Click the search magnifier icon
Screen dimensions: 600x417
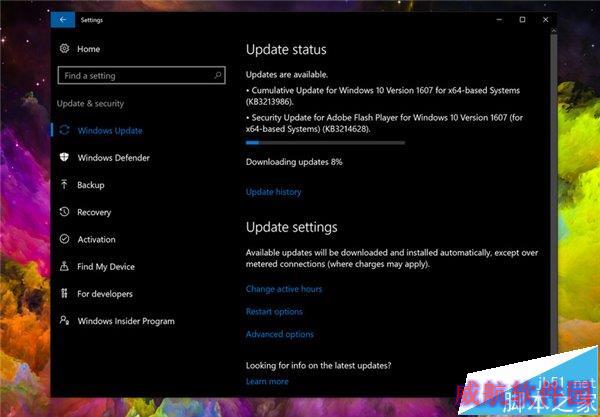click(218, 75)
